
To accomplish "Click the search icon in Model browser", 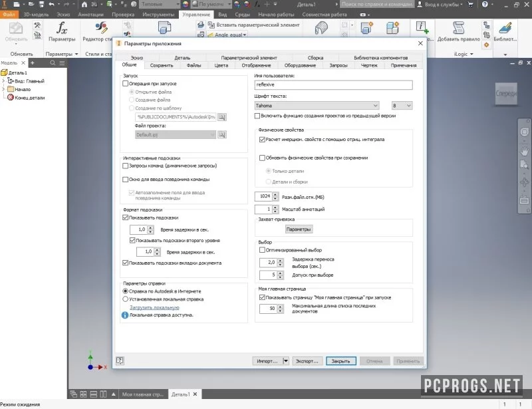I will click(x=53, y=63).
